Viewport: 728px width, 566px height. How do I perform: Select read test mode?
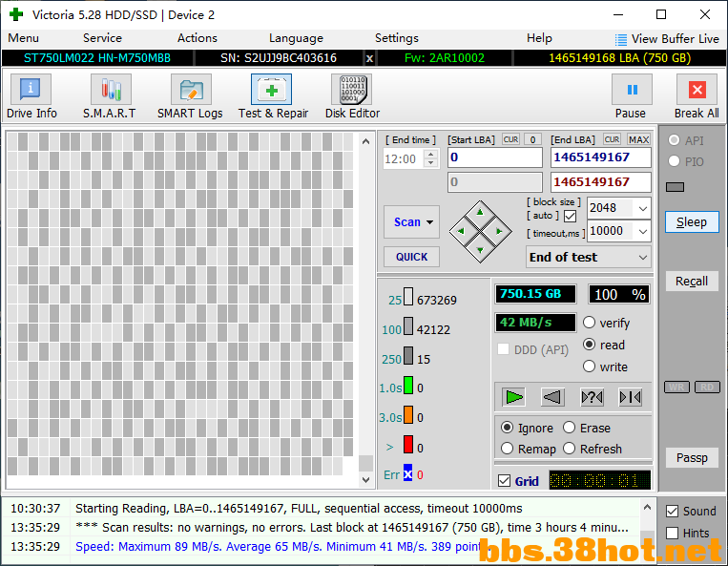(x=589, y=344)
